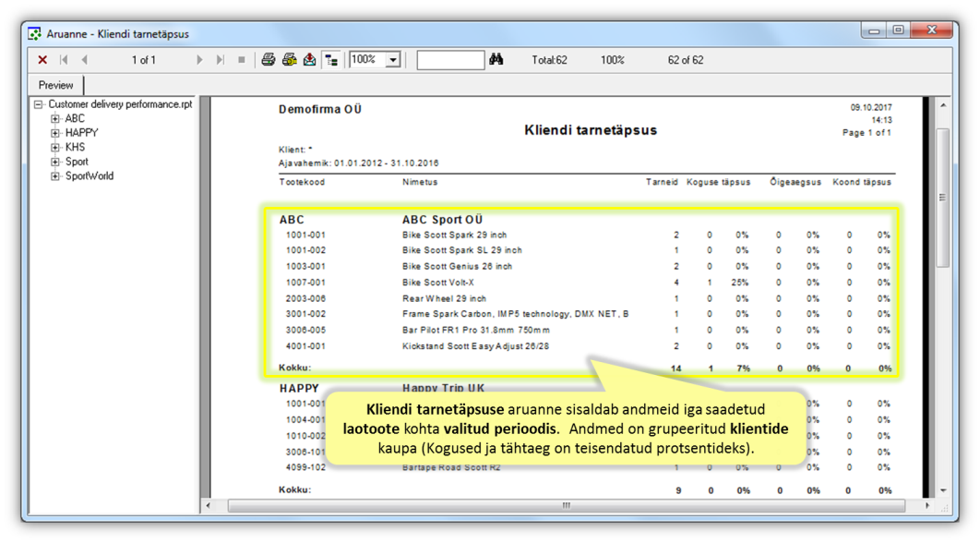Click the "Bike Scott Genius 26 inch" row name
The width and height of the screenshot is (980, 543).
coord(457,267)
